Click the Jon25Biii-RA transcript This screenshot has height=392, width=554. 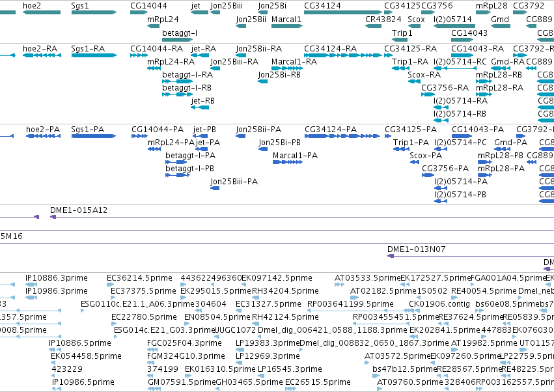click(x=215, y=68)
